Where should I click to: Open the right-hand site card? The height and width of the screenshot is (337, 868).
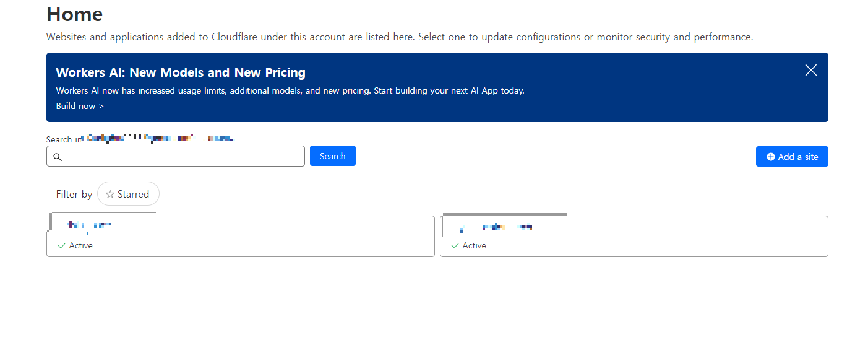click(634, 236)
